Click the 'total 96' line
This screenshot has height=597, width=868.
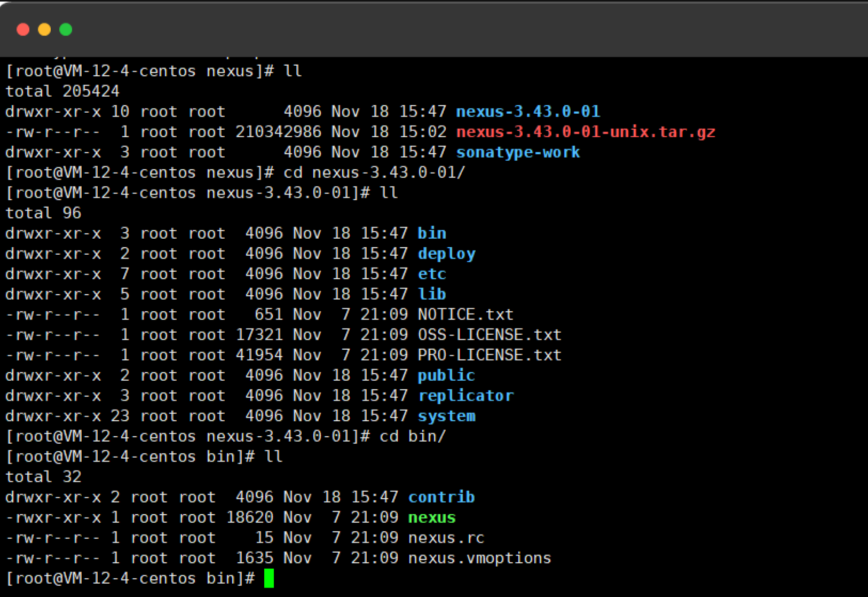click(x=43, y=213)
